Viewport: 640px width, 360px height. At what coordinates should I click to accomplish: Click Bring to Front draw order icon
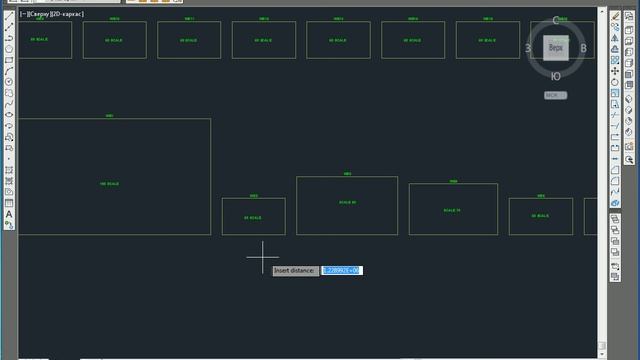point(615,220)
